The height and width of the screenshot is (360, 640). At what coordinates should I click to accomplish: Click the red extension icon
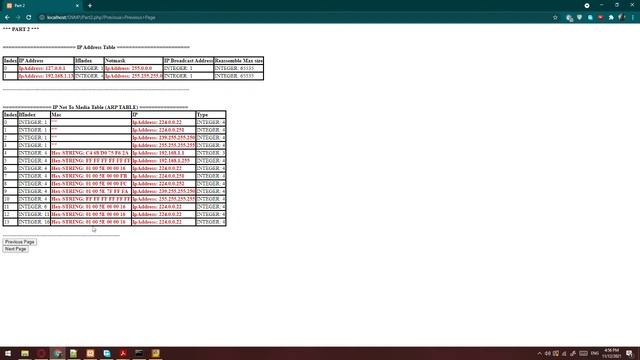600,18
